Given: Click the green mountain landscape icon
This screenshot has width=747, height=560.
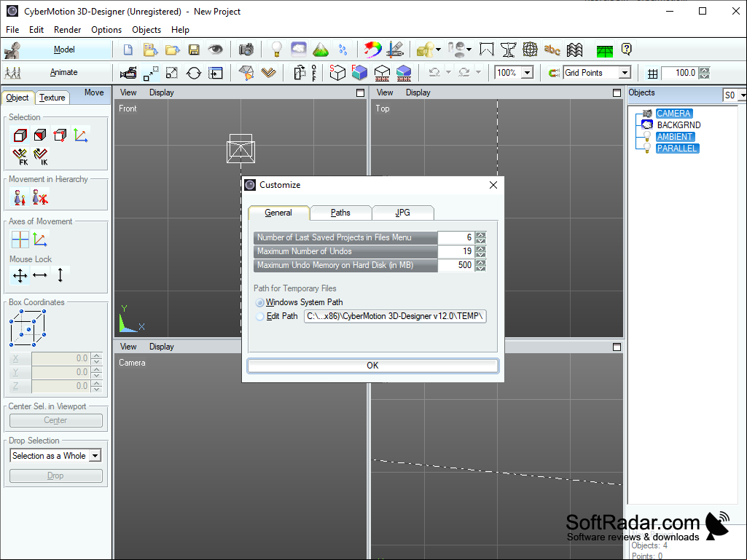Looking at the screenshot, I should coord(321,49).
